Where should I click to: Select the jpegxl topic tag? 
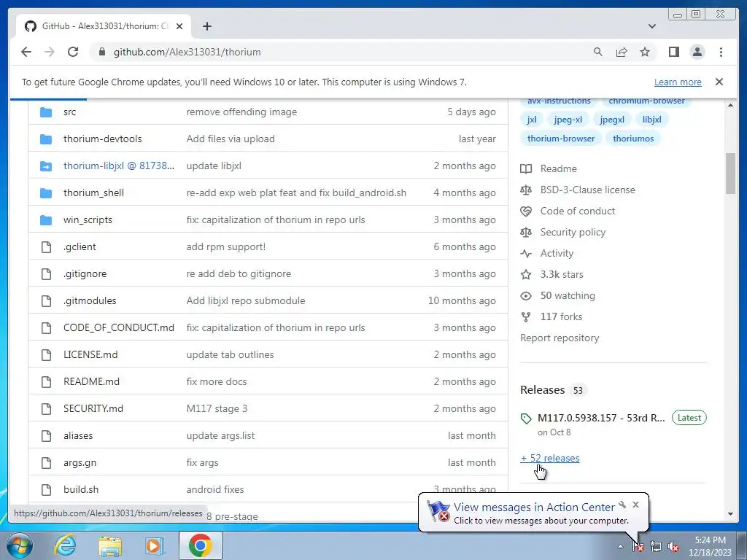pyautogui.click(x=612, y=120)
